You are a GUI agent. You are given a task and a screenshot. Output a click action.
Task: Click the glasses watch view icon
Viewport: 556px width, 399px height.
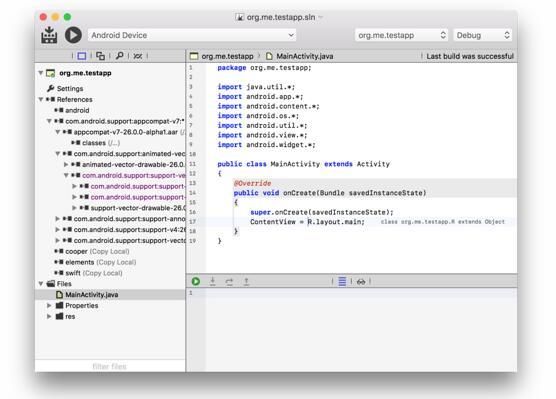(x=361, y=282)
